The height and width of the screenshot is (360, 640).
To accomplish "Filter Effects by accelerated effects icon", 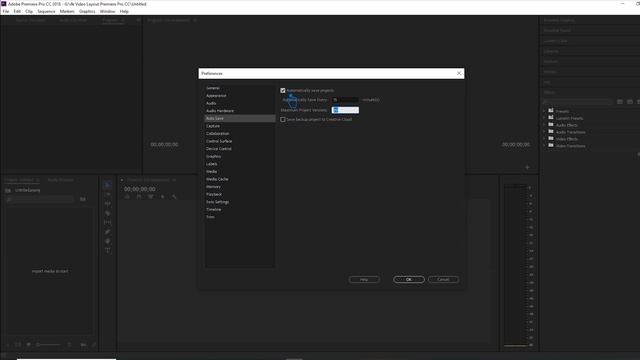I will pyautogui.click(x=620, y=102).
